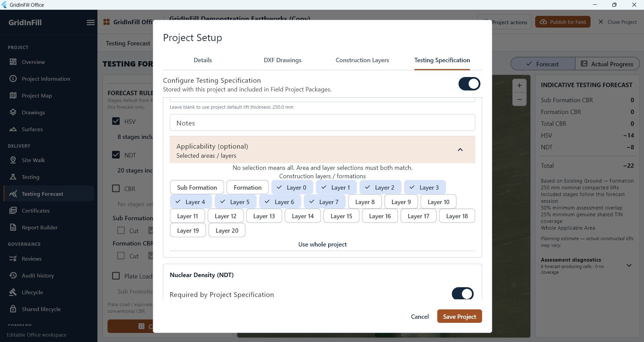Click the Report Builder document icon
This screenshot has width=644, height=342.
click(x=13, y=227)
